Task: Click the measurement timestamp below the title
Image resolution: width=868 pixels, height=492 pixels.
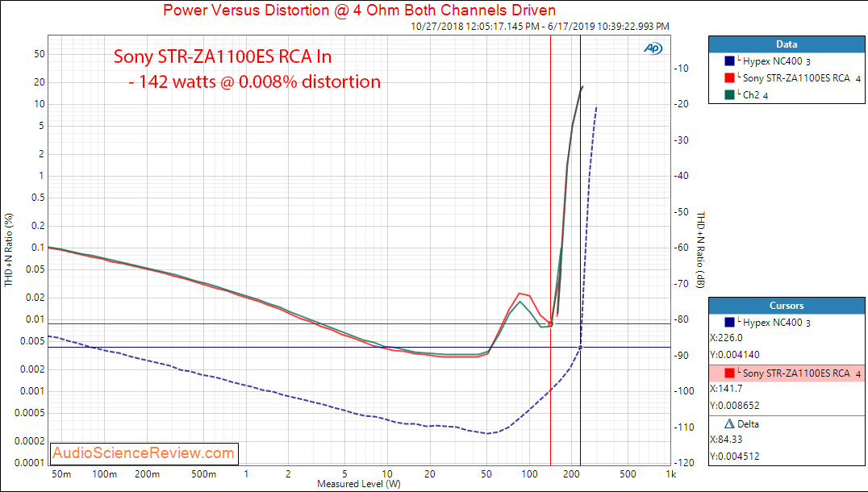Action: (x=540, y=26)
